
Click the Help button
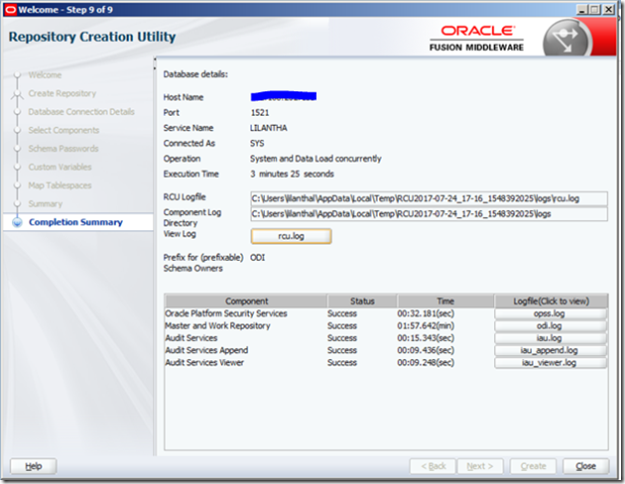[x=33, y=466]
